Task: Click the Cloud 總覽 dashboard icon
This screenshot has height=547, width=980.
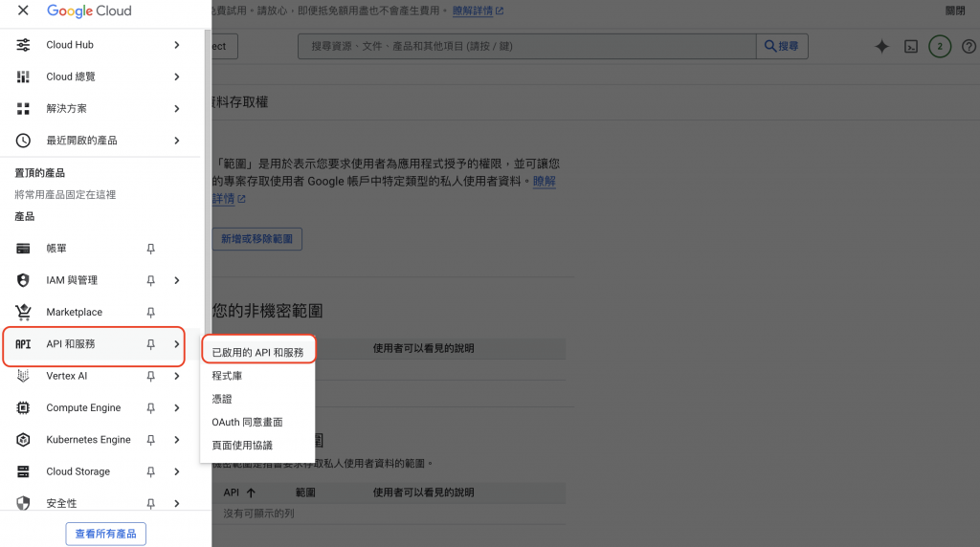Action: click(x=23, y=77)
